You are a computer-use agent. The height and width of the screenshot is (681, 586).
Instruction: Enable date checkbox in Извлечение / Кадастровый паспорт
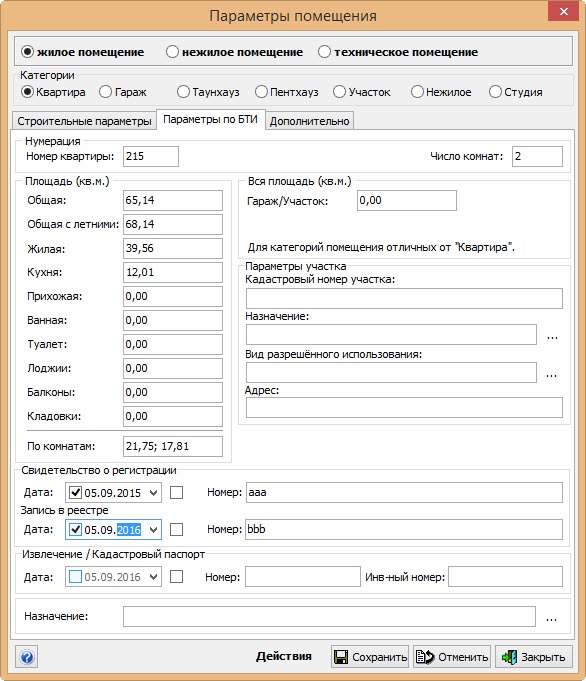(76, 577)
